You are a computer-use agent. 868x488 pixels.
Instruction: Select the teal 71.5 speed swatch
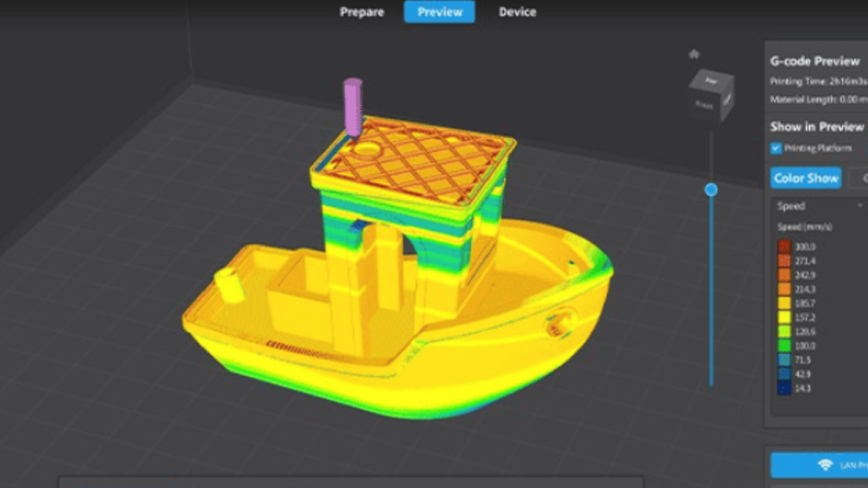785,358
